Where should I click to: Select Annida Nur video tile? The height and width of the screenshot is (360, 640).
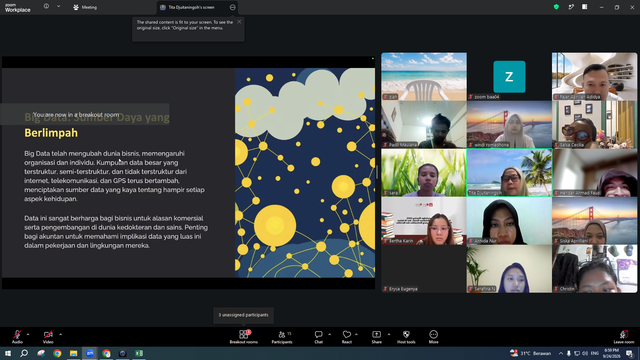509,221
